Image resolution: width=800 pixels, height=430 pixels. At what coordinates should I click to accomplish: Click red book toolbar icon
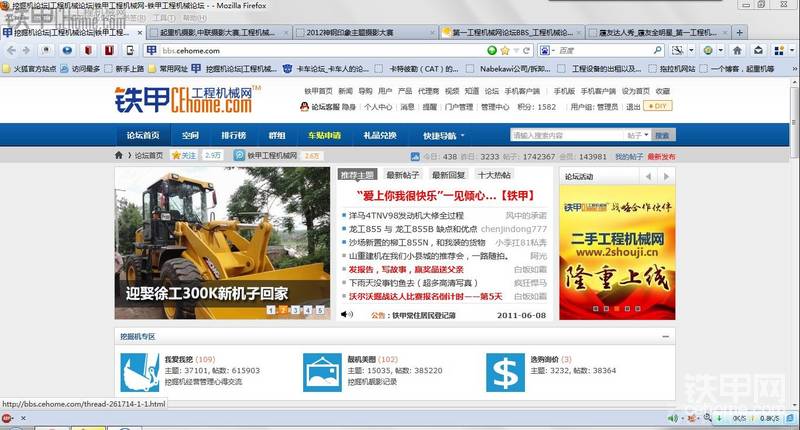click(x=88, y=50)
